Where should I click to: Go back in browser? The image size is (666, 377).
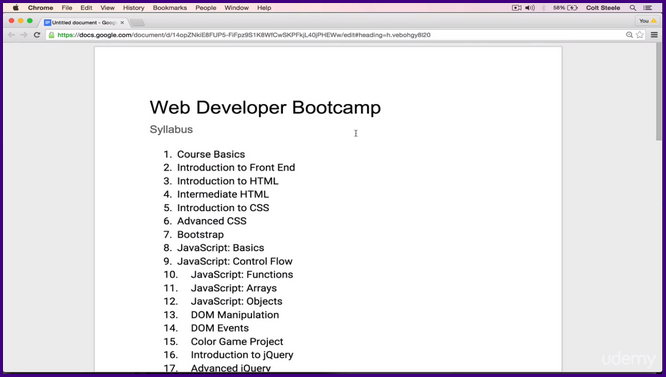tap(11, 35)
